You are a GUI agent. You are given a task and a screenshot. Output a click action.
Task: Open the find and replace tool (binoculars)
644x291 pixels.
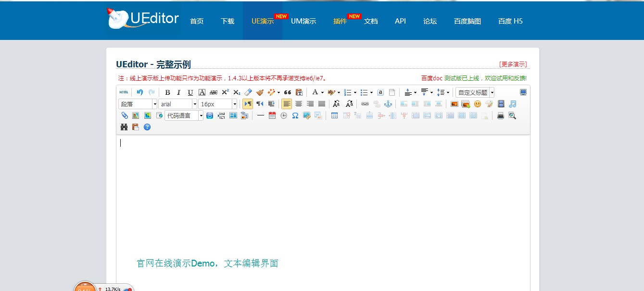(x=124, y=127)
